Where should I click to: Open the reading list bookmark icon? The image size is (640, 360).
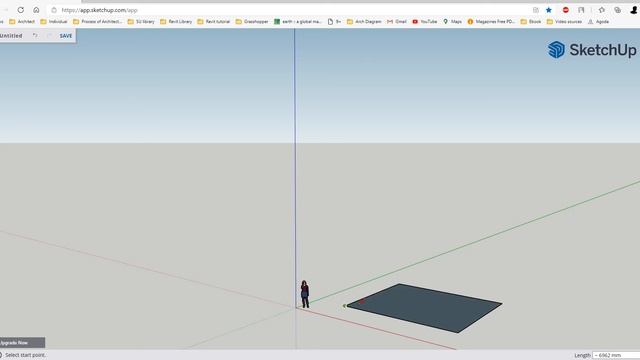coord(581,10)
